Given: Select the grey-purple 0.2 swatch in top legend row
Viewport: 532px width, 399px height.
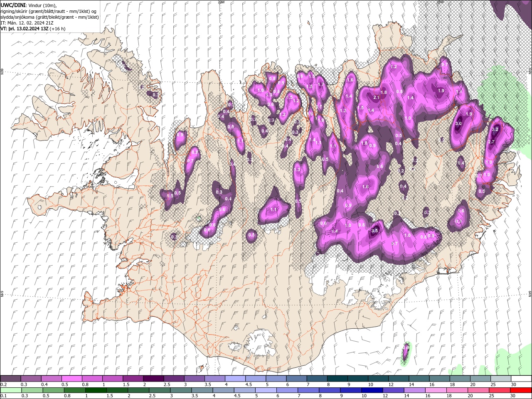Looking at the screenshot, I should 11,379.
